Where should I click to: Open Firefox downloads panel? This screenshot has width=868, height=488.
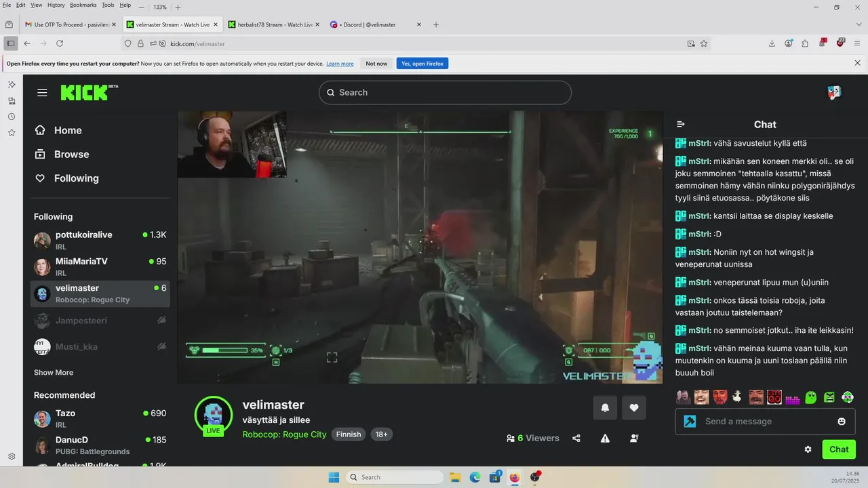click(772, 43)
